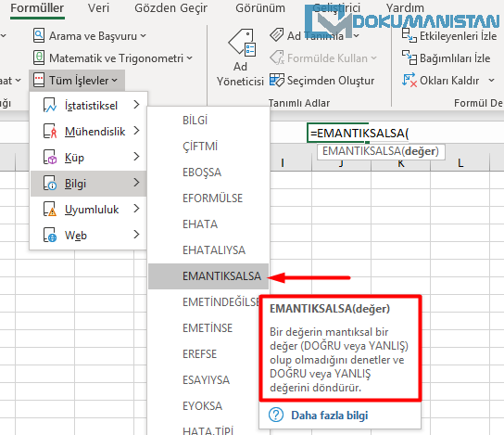Switch to the Veri ribbon tab
The height and width of the screenshot is (435, 504).
point(98,7)
